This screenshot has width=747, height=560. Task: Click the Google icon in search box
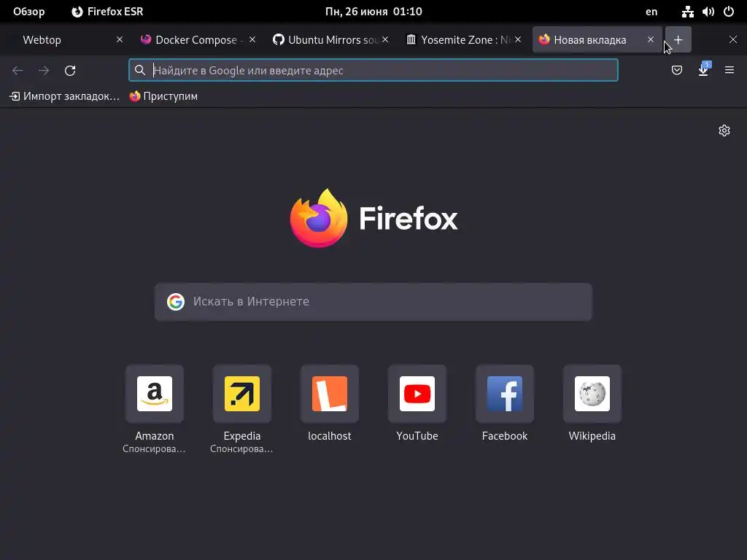(x=176, y=302)
